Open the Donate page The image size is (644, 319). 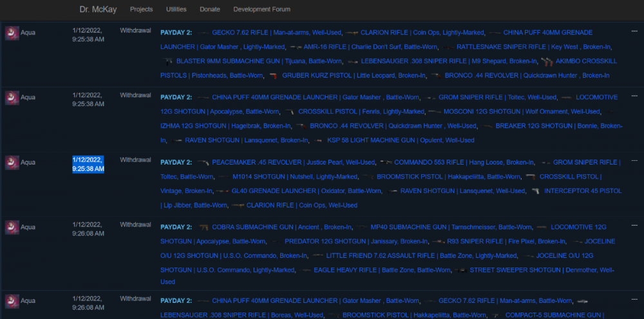tap(209, 10)
